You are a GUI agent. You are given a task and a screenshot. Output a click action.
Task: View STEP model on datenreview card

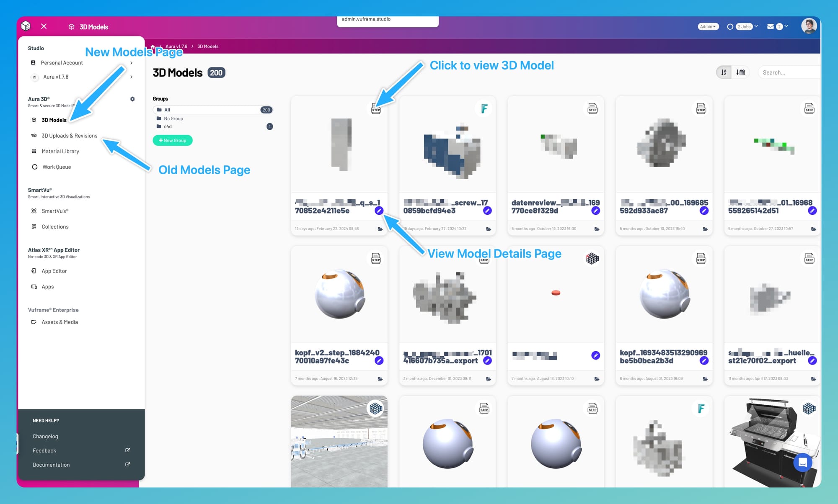pyautogui.click(x=592, y=109)
